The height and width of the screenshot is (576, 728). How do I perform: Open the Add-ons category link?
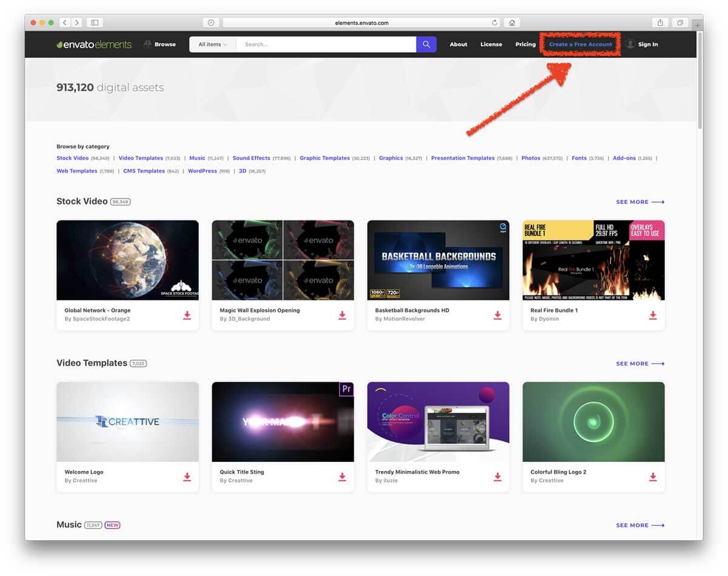pyautogui.click(x=624, y=158)
